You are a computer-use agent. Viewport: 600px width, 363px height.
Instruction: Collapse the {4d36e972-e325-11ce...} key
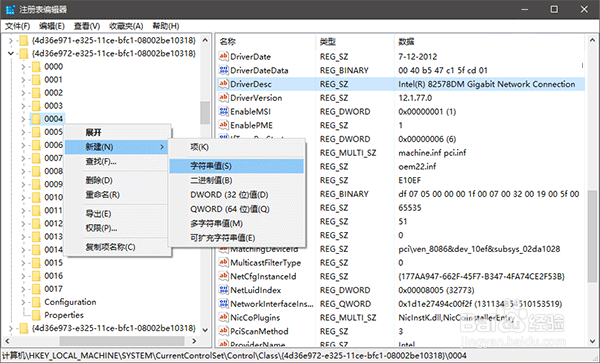tap(11, 54)
